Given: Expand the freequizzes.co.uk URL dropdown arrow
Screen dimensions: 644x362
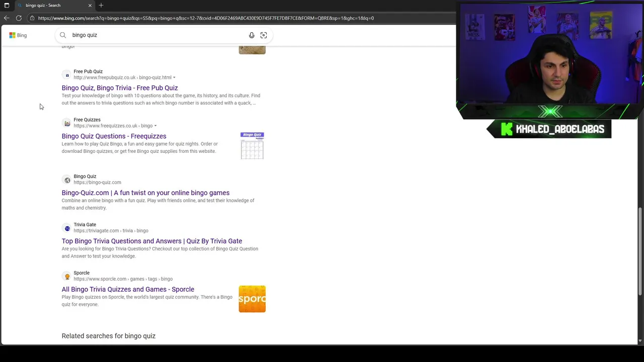Looking at the screenshot, I should (155, 126).
